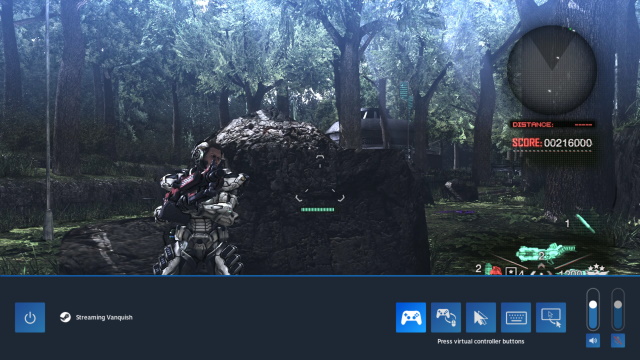Click the green health bar below reticle
Viewport: 640px width, 360px height.
[x=318, y=210]
